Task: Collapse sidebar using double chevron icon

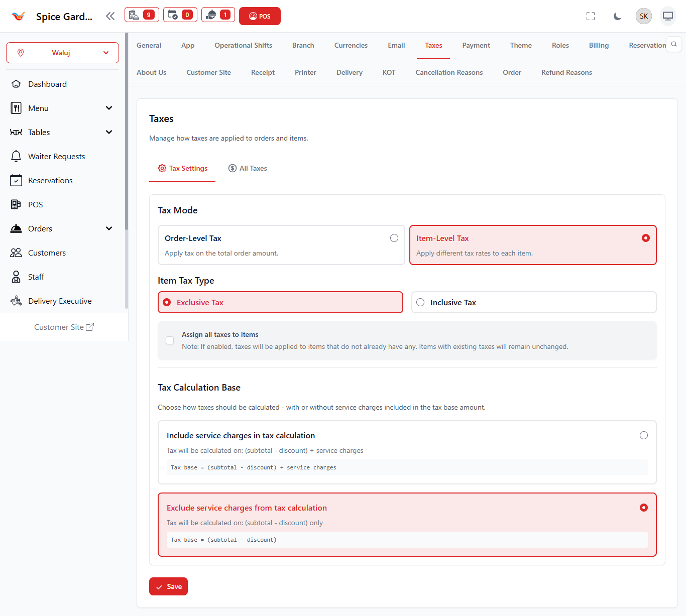Action: pos(110,16)
